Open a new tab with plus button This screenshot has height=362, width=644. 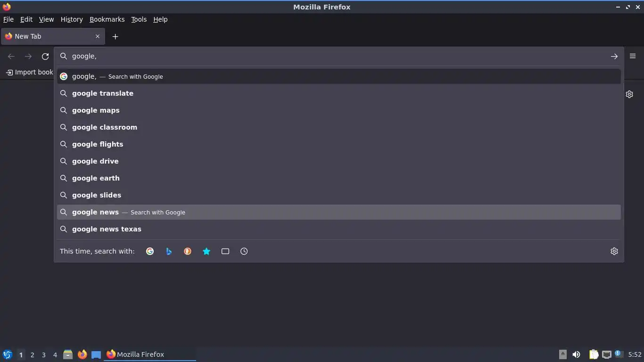pos(115,36)
